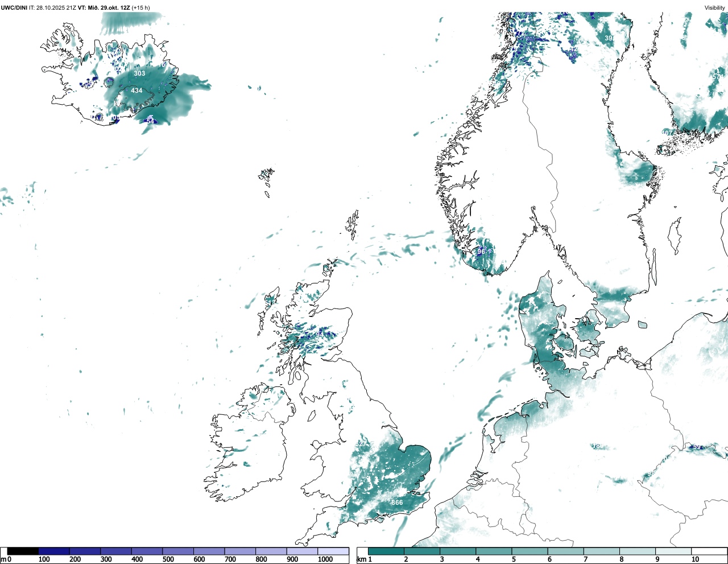728x564 pixels.
Task: Click the '100' tick on metres legend
Action: click(x=44, y=559)
